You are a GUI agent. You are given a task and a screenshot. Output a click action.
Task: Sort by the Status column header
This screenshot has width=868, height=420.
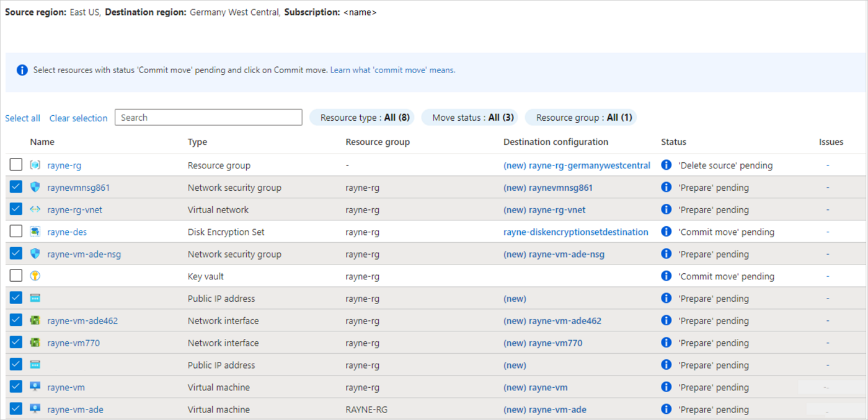click(673, 142)
